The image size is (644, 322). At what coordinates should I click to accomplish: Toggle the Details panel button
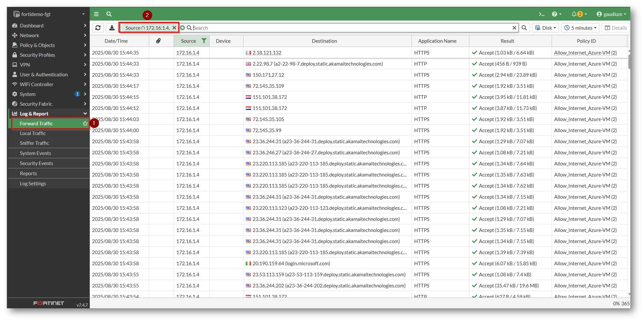[616, 28]
